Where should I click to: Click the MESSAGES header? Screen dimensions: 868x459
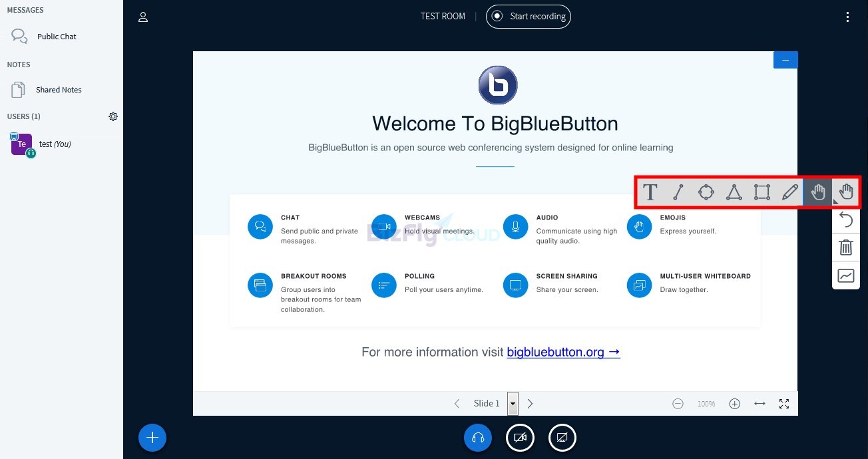pos(25,10)
